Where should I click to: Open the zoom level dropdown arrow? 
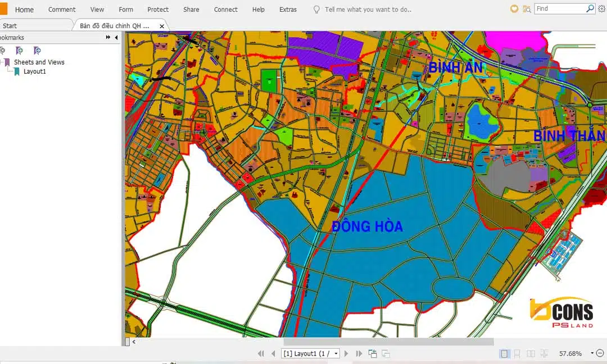coord(592,353)
